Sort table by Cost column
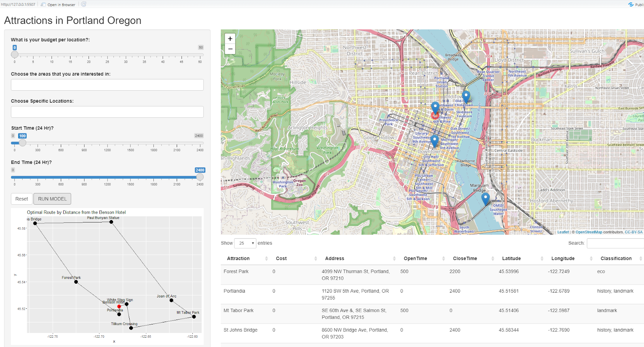Image resolution: width=644 pixels, height=347 pixels. [x=281, y=258]
